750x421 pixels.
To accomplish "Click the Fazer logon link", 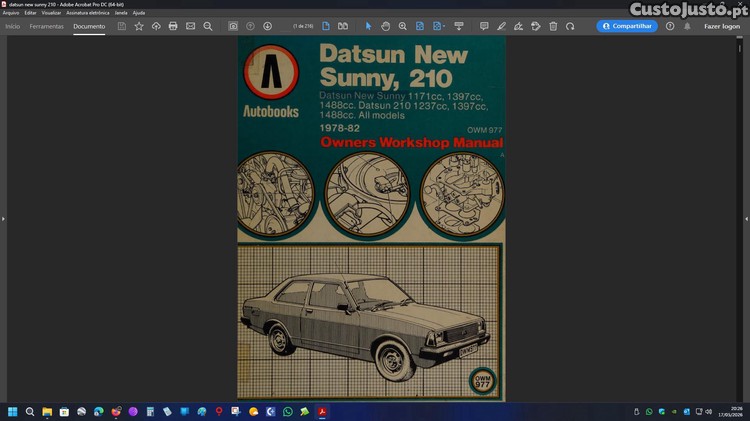I will pos(722,26).
